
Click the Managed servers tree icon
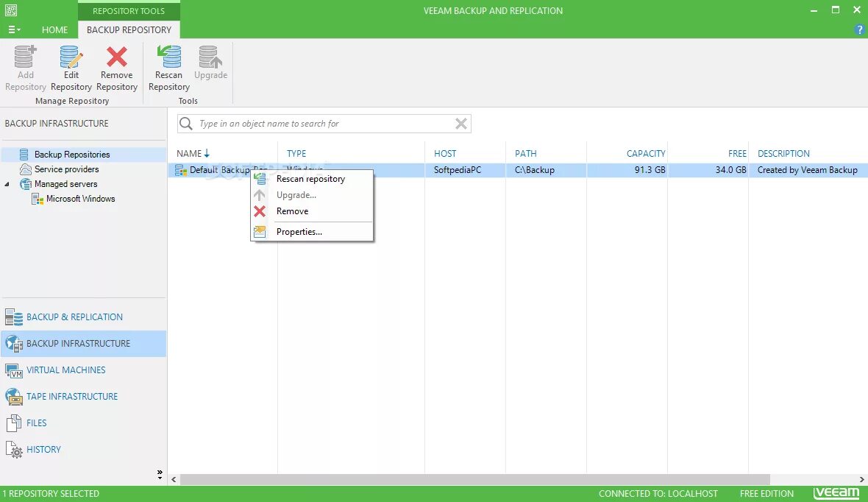(x=26, y=184)
